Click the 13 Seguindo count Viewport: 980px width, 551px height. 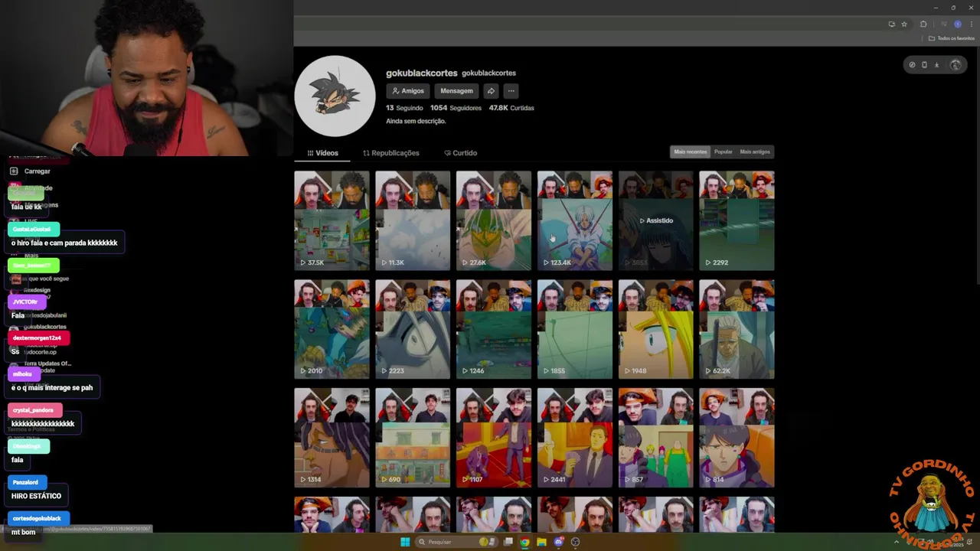(404, 108)
